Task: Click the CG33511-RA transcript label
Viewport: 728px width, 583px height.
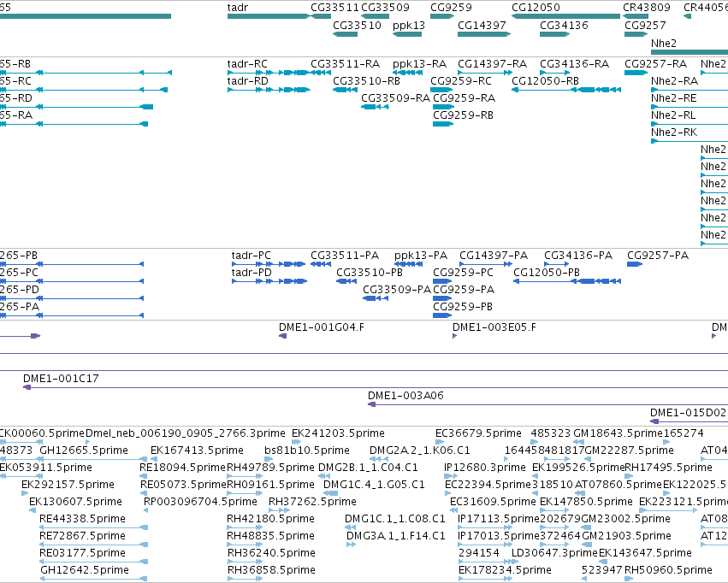Action: pos(346,64)
